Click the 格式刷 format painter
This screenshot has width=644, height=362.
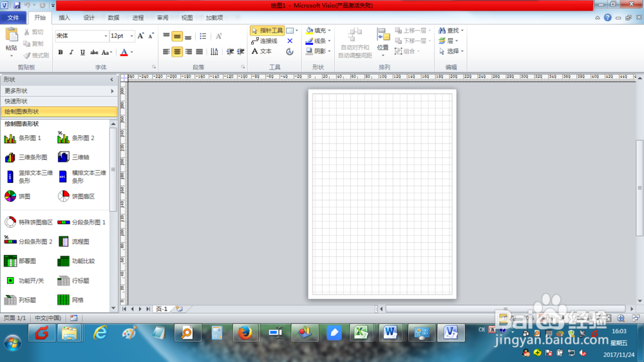click(35, 55)
